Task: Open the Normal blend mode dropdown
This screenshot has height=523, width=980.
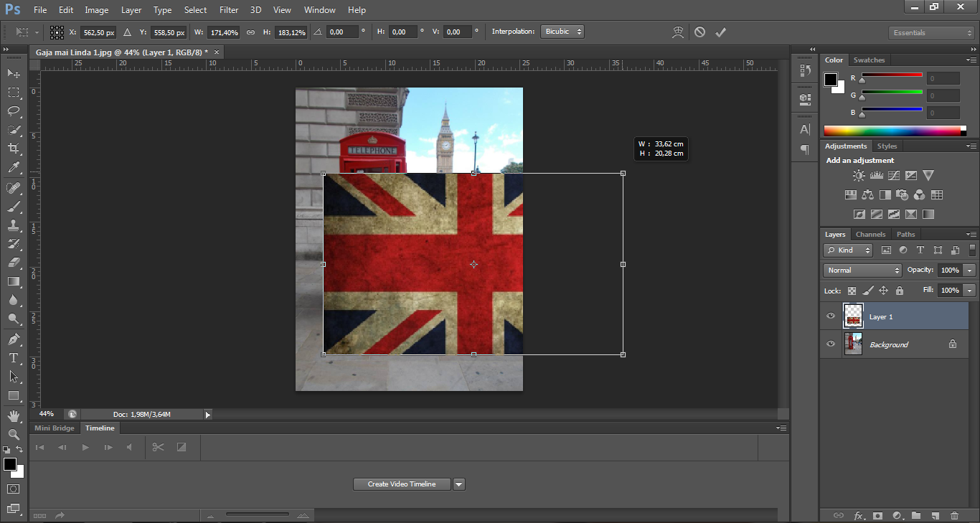Action: tap(862, 270)
